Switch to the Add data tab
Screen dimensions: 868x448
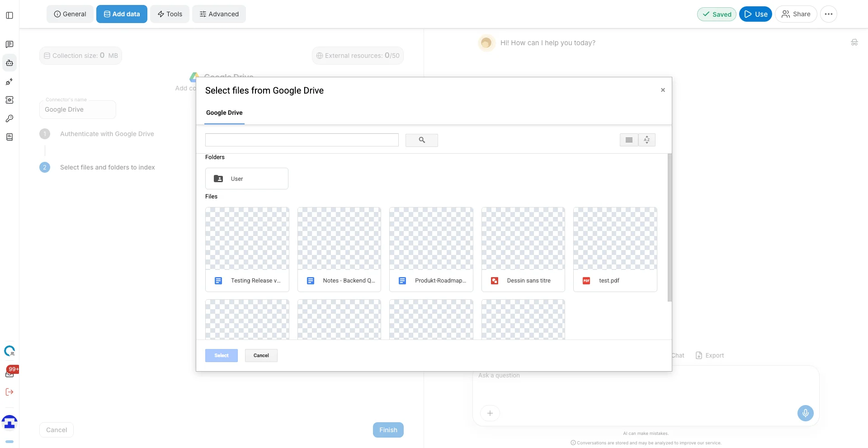122,14
